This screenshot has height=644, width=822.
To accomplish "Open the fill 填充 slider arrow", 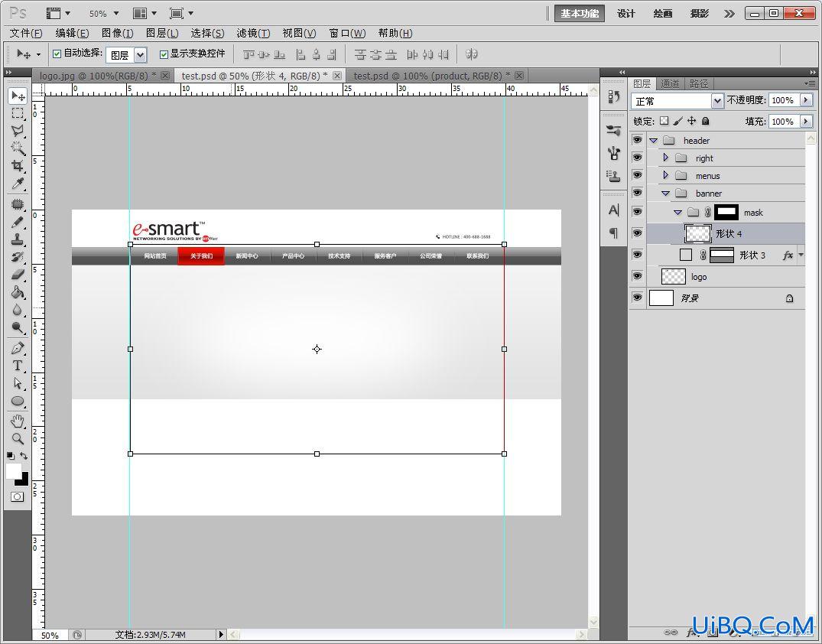I will tap(806, 121).
